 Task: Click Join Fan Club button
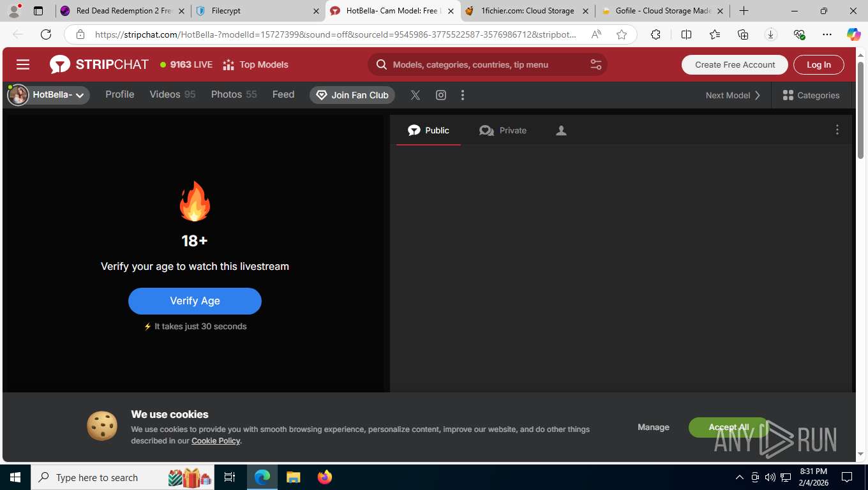352,95
